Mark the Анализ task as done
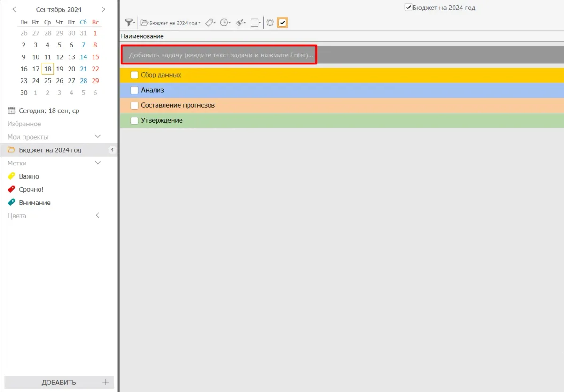Viewport: 564px width, 392px height. [134, 90]
